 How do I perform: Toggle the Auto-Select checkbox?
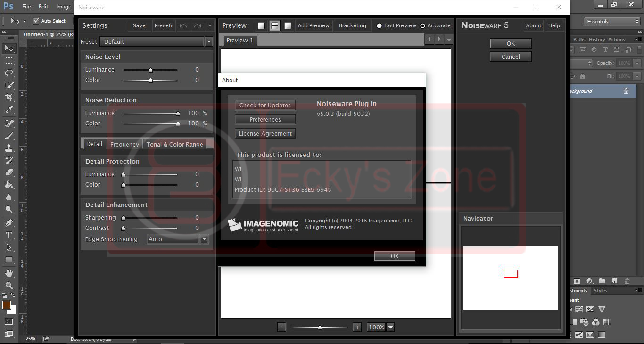point(36,21)
